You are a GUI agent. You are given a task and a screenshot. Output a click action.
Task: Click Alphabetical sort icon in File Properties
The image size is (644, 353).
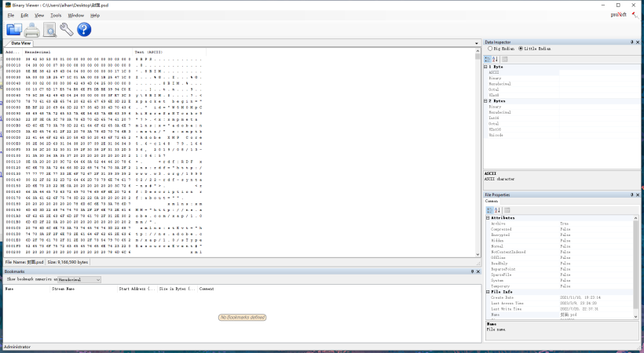click(497, 210)
